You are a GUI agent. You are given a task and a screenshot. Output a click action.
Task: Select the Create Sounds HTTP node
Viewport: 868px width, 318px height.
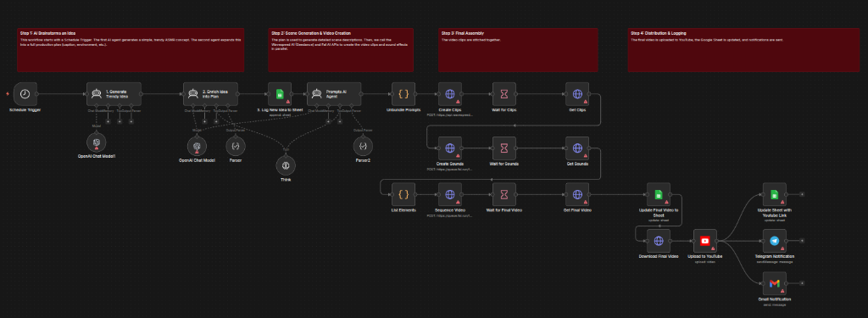[x=450, y=148]
